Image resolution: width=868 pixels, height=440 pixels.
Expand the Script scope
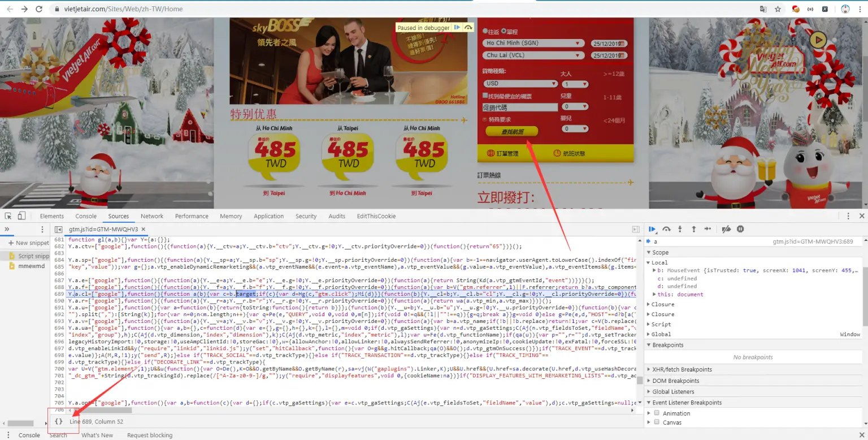[649, 324]
